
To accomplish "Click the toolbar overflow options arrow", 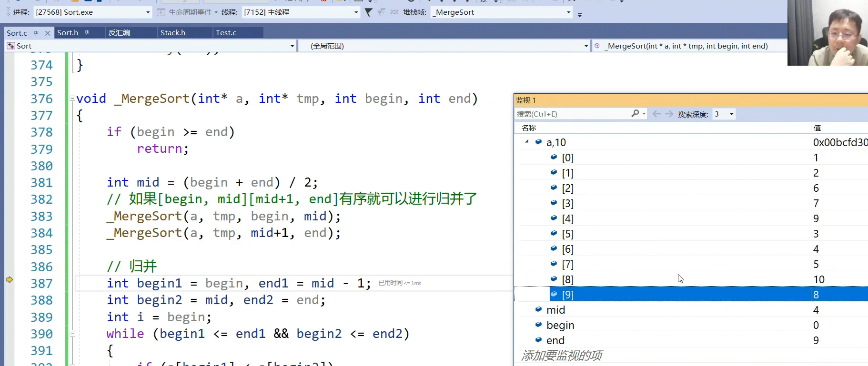I will [580, 15].
